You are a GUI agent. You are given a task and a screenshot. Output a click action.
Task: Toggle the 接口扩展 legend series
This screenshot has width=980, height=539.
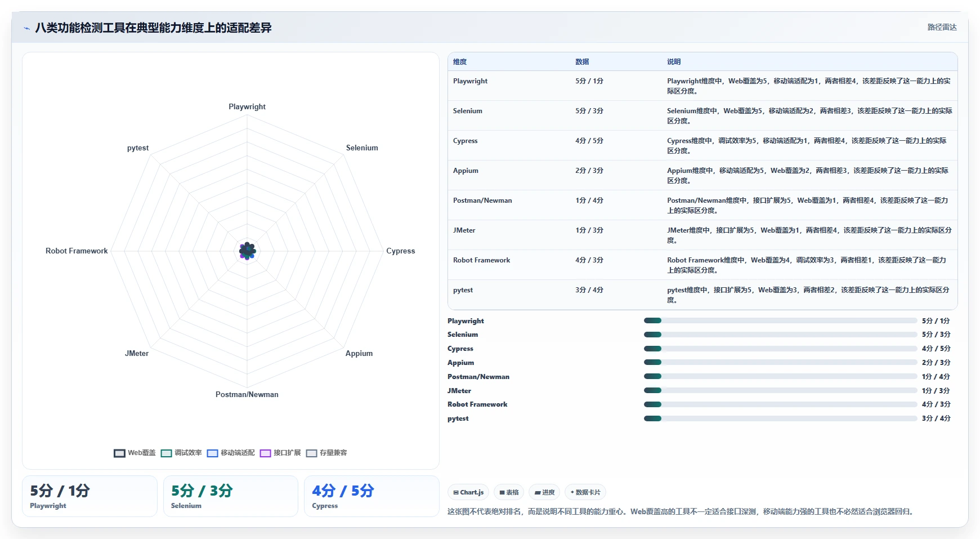280,453
